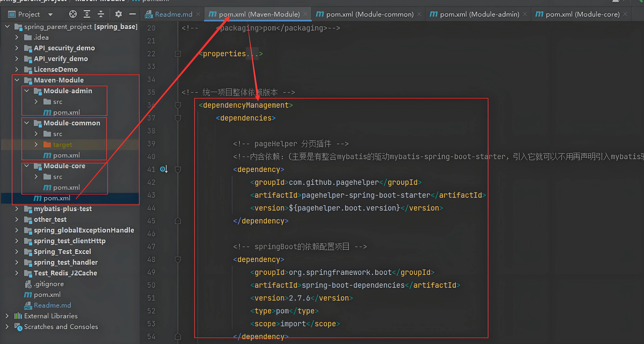Collapse the Maven-Module folder
This screenshot has height=344, width=644.
tap(17, 80)
